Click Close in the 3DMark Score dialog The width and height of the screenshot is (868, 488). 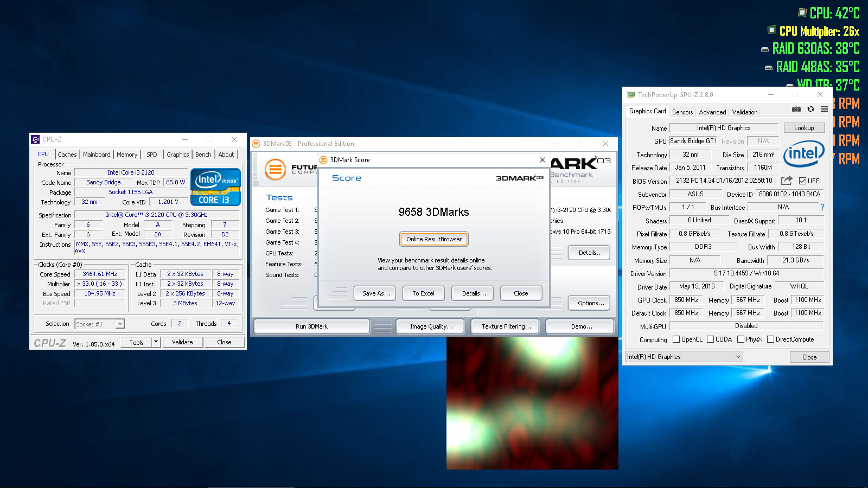[521, 293]
